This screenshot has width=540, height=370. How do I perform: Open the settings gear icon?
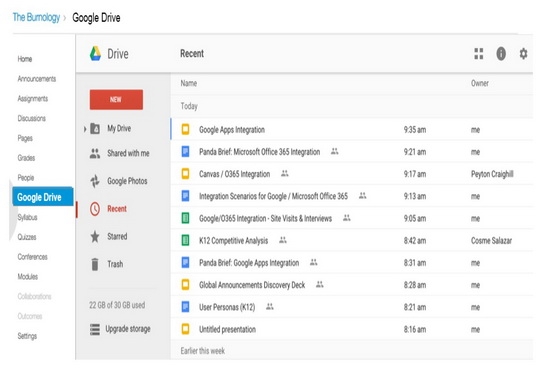(x=523, y=54)
